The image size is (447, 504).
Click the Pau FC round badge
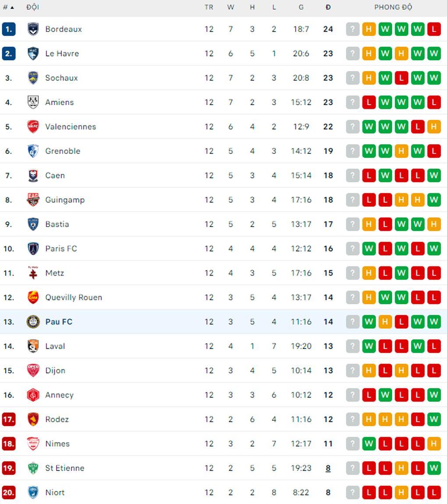point(33,322)
